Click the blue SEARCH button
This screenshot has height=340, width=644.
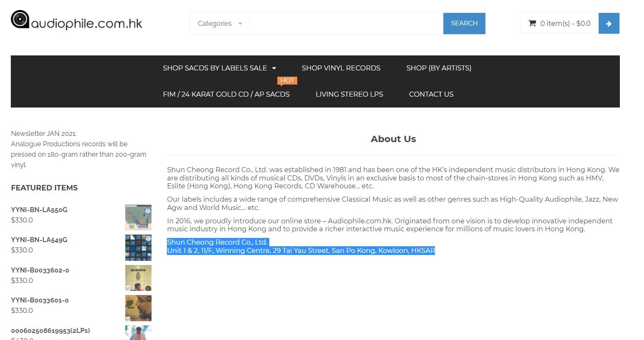point(464,23)
